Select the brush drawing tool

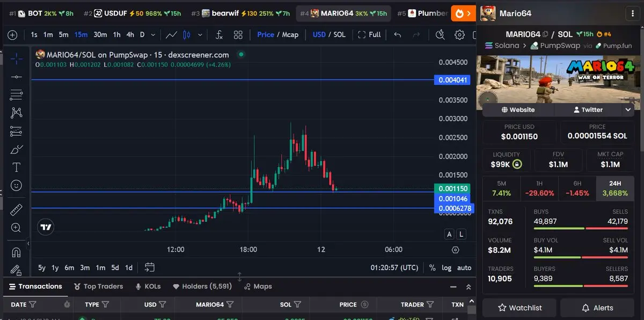coord(17,149)
